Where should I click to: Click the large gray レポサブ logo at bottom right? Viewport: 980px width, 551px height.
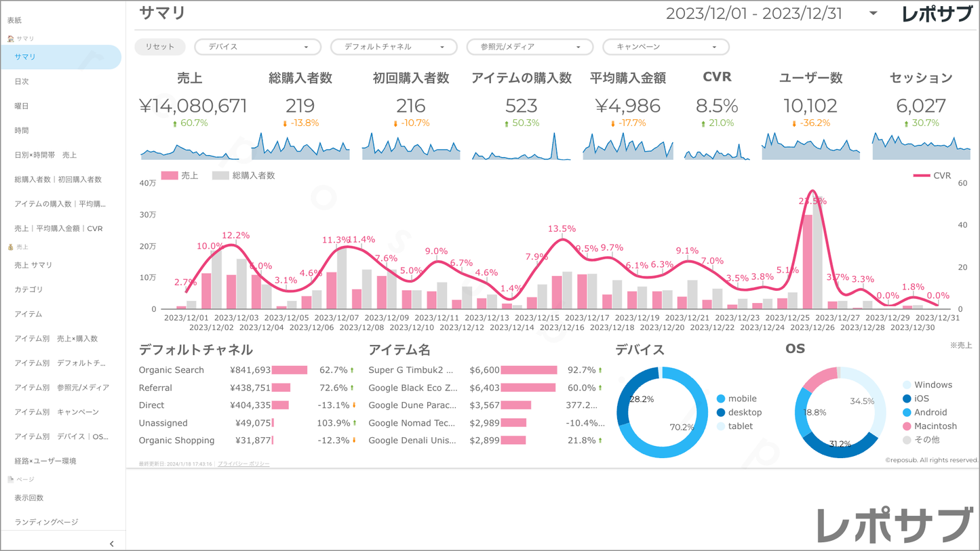(x=894, y=525)
